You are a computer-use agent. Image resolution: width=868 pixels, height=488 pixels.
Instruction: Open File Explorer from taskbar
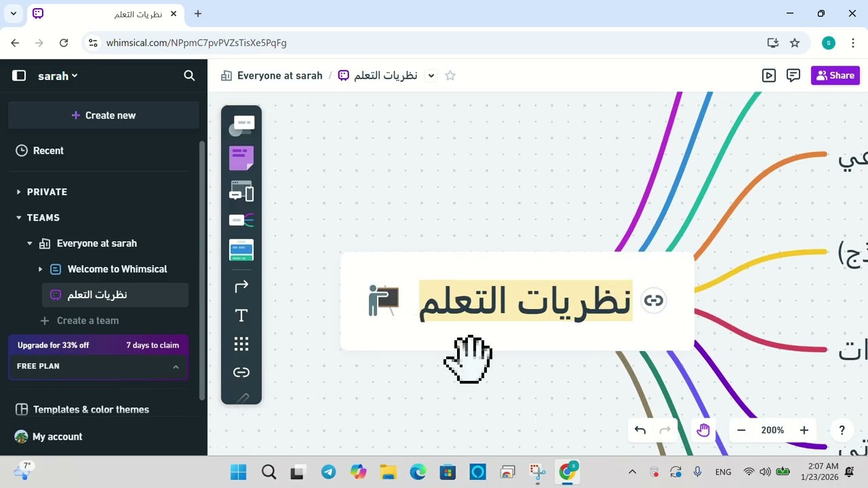[388, 472]
